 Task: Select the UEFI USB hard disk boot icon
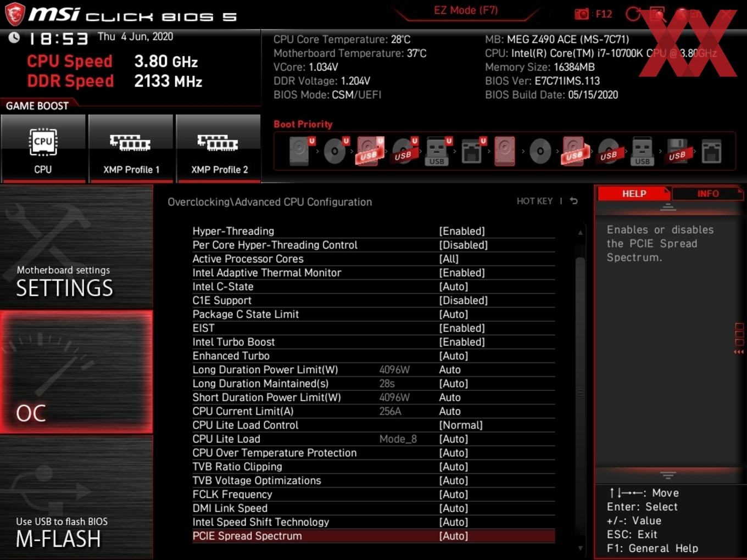pyautogui.click(x=370, y=151)
